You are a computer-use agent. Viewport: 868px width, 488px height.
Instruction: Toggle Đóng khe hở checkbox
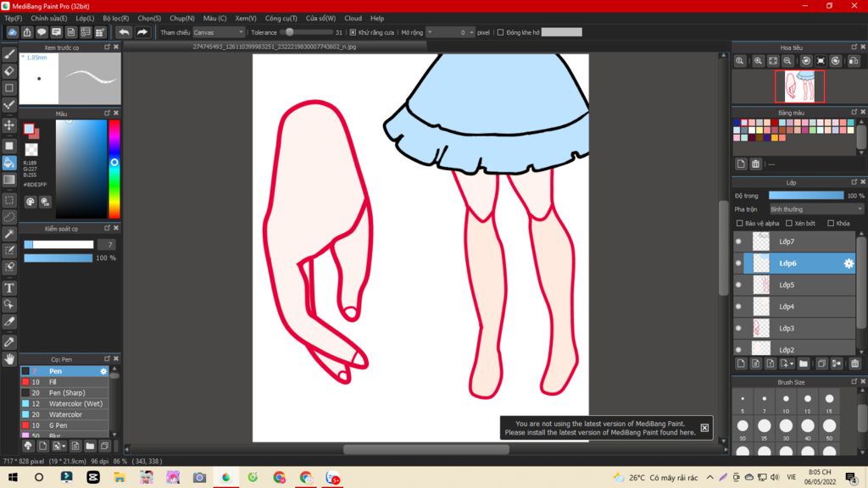coord(500,33)
